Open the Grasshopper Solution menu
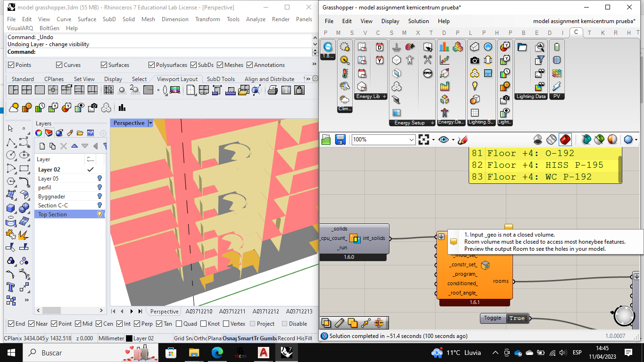Image resolution: width=644 pixels, height=362 pixels. point(419,21)
